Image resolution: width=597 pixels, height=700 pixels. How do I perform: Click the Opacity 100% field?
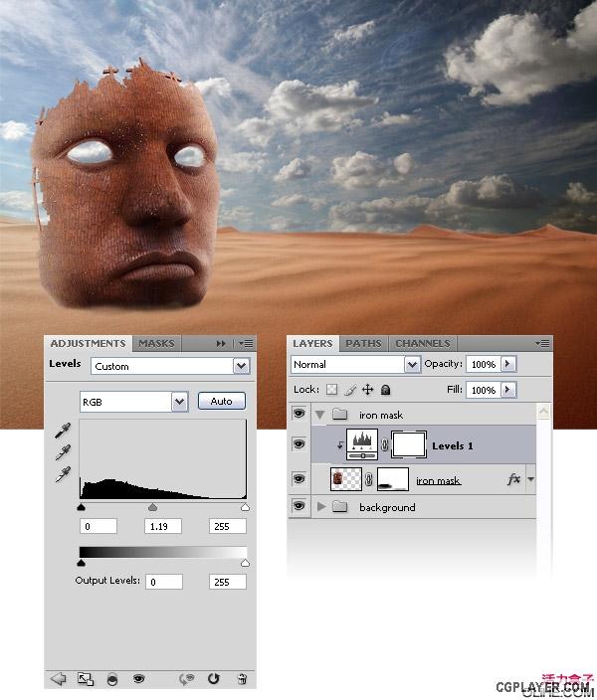484,364
